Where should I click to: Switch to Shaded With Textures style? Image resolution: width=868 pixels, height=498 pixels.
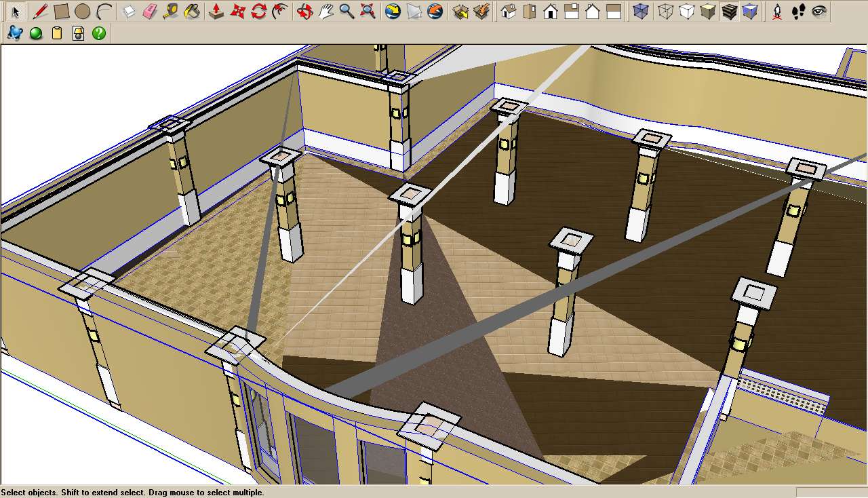729,12
